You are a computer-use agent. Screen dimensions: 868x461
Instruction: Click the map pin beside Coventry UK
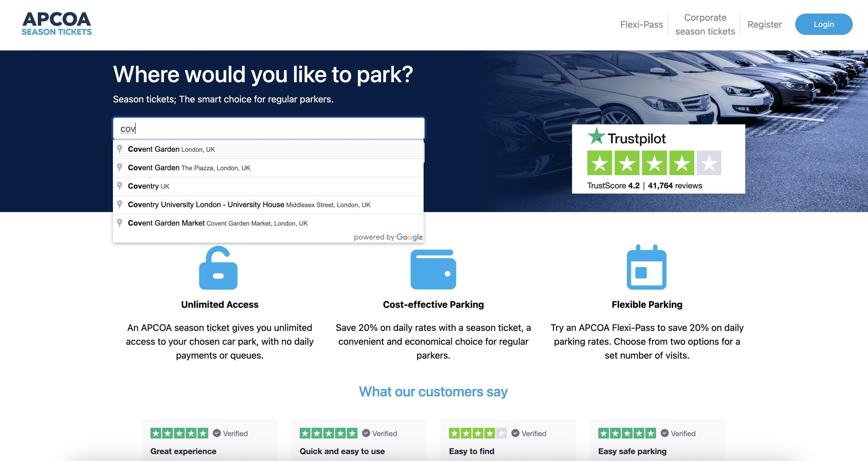tap(119, 186)
